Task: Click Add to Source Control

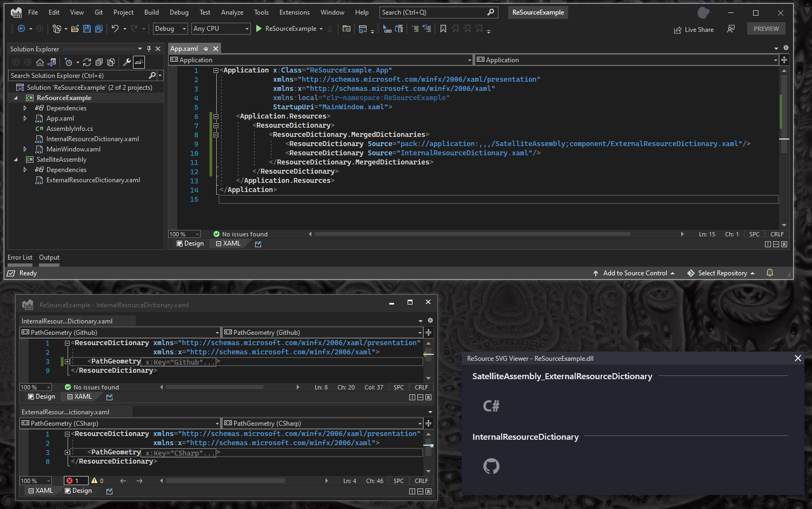Action: click(x=635, y=273)
